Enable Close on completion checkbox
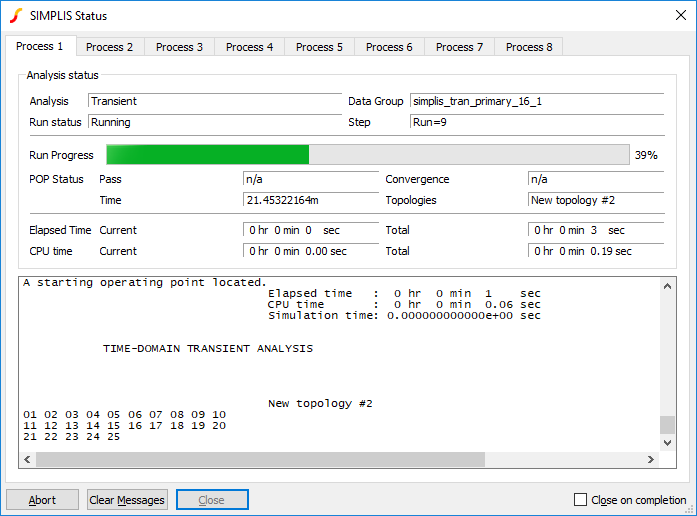The image size is (697, 516). point(581,500)
